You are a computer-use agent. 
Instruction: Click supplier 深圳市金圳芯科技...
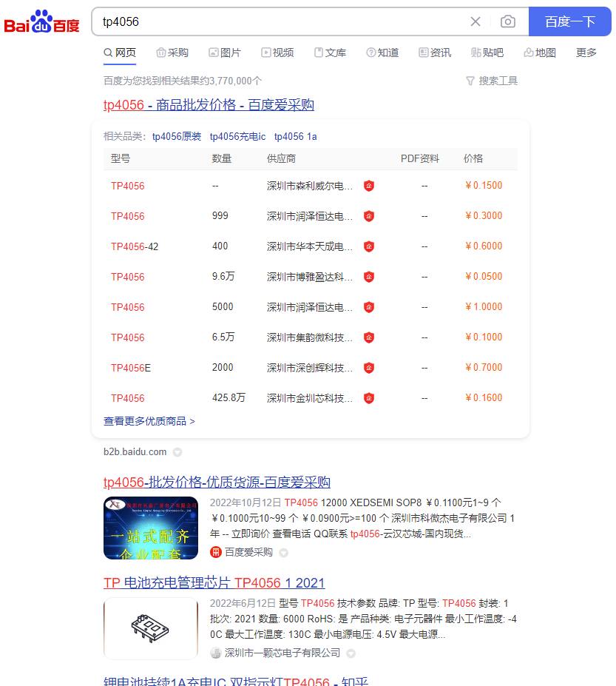[x=310, y=398]
